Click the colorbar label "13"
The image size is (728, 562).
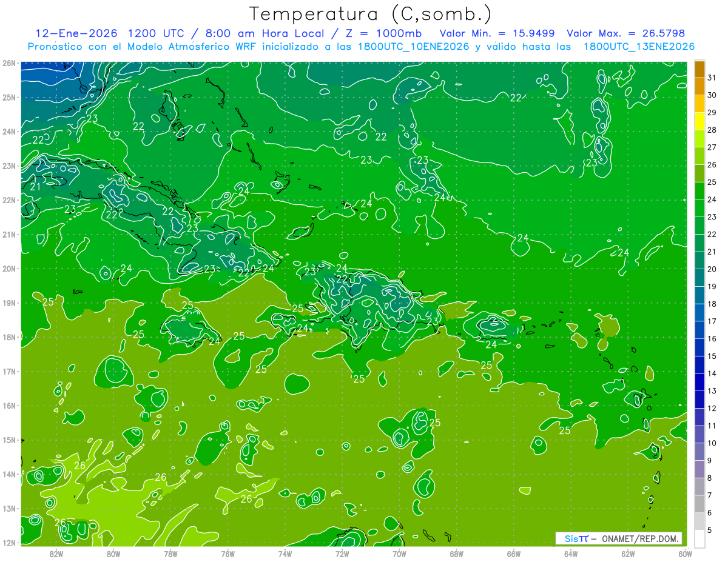click(712, 391)
